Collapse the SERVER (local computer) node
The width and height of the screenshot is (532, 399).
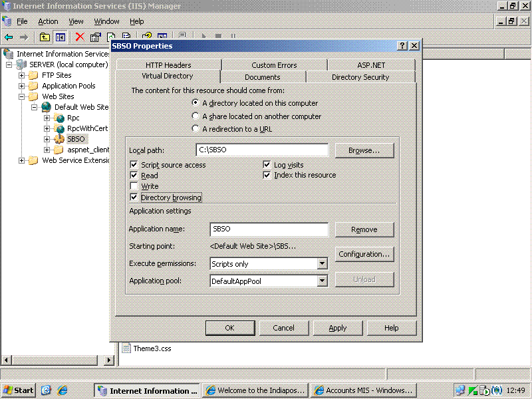pyautogui.click(x=9, y=65)
